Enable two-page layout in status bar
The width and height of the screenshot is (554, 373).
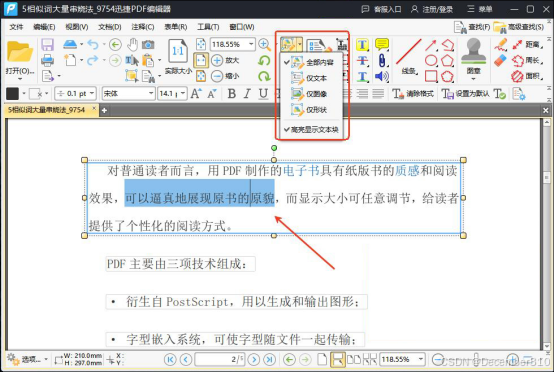tap(354, 360)
